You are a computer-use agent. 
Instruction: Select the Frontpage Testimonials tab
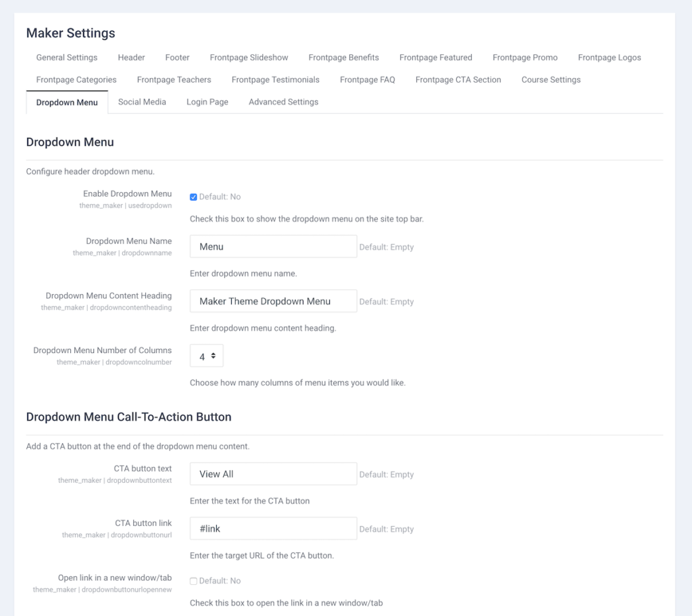[275, 79]
